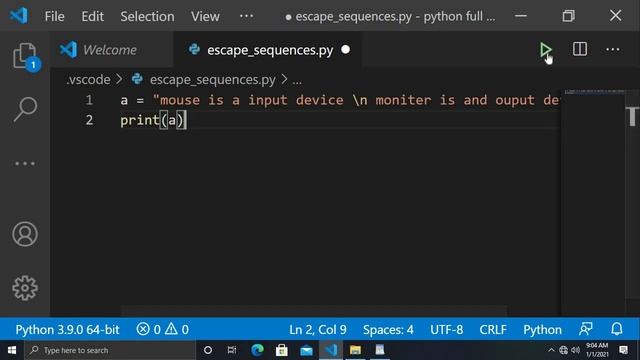640x360 pixels.
Task: Click the .vscode breadcrumb folder
Action: tap(88, 79)
